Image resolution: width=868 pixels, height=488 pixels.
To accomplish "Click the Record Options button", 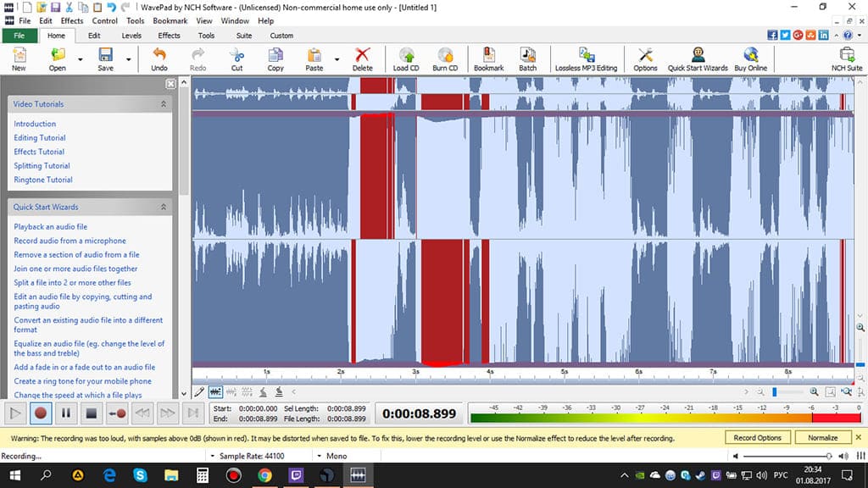I will (x=757, y=438).
